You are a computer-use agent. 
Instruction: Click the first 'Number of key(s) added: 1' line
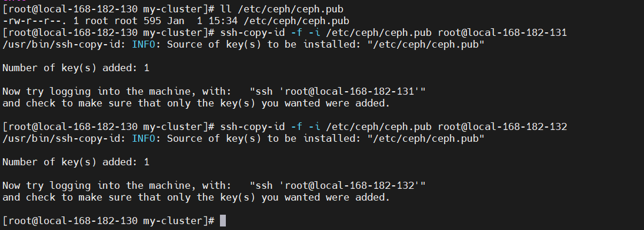[x=76, y=68]
